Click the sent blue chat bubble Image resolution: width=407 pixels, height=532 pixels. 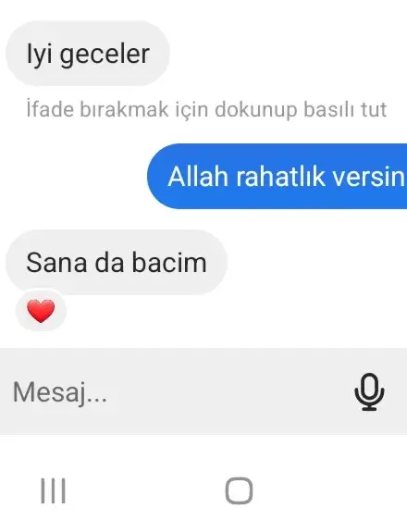click(x=277, y=176)
